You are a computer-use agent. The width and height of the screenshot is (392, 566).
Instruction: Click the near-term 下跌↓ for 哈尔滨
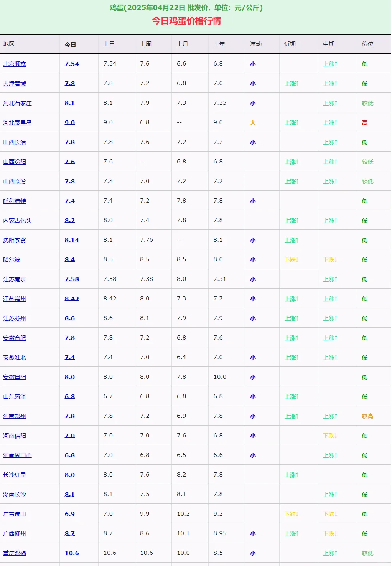tap(292, 260)
